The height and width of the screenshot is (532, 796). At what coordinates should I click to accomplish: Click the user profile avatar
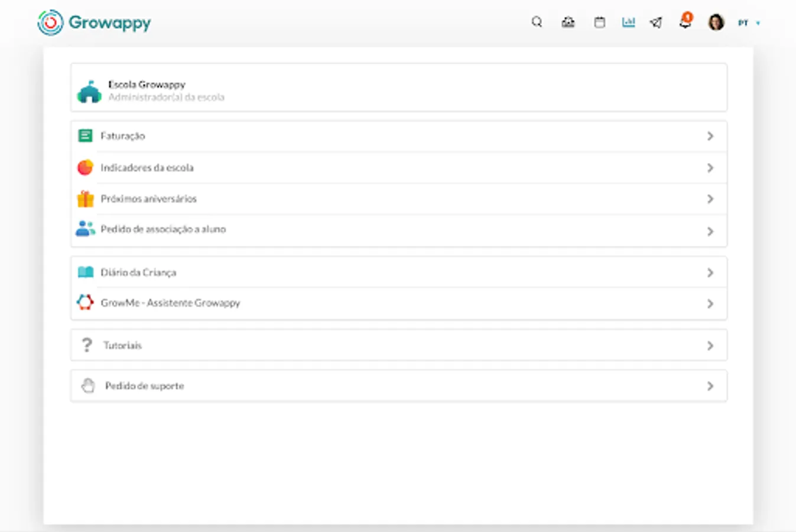(x=716, y=22)
